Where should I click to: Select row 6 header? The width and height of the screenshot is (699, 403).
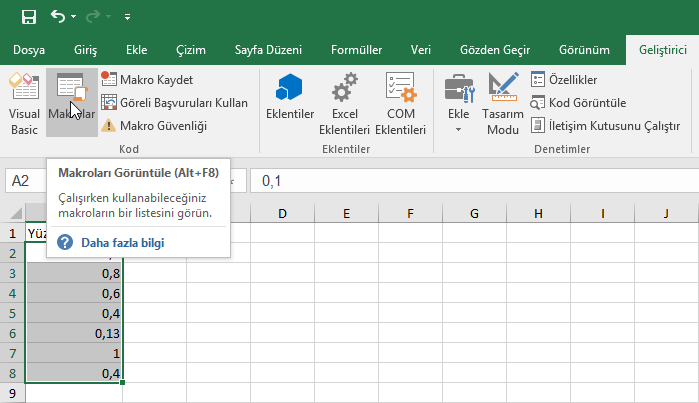pyautogui.click(x=12, y=333)
